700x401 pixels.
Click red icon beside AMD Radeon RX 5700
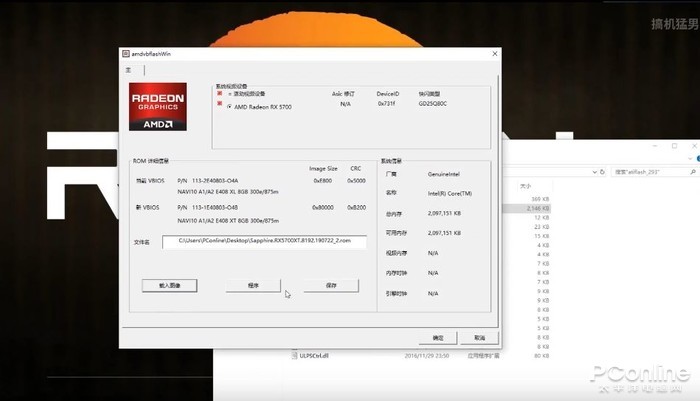[220, 104]
